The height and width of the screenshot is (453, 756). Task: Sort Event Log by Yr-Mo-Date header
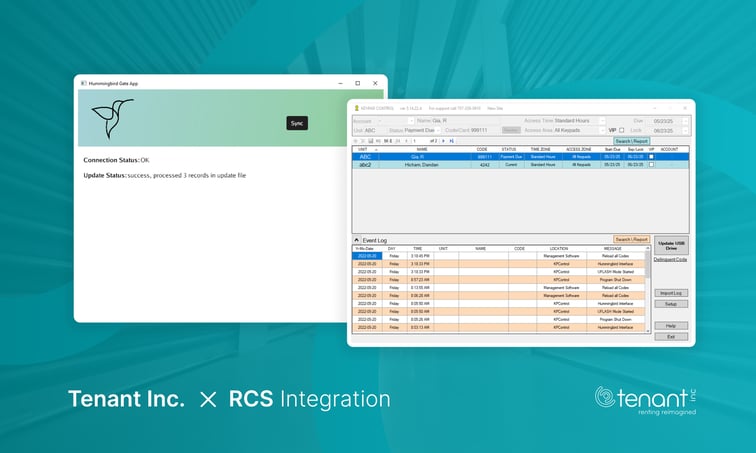click(x=364, y=249)
